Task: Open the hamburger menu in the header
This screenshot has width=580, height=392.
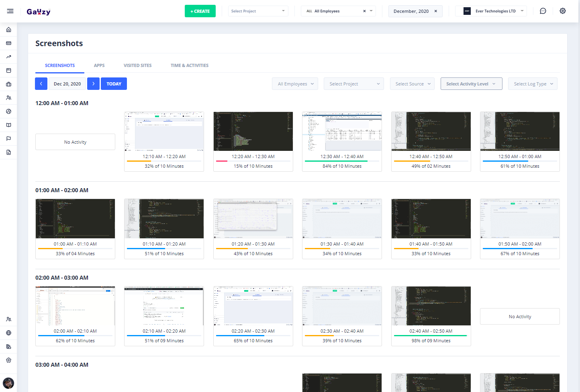Action: point(10,11)
